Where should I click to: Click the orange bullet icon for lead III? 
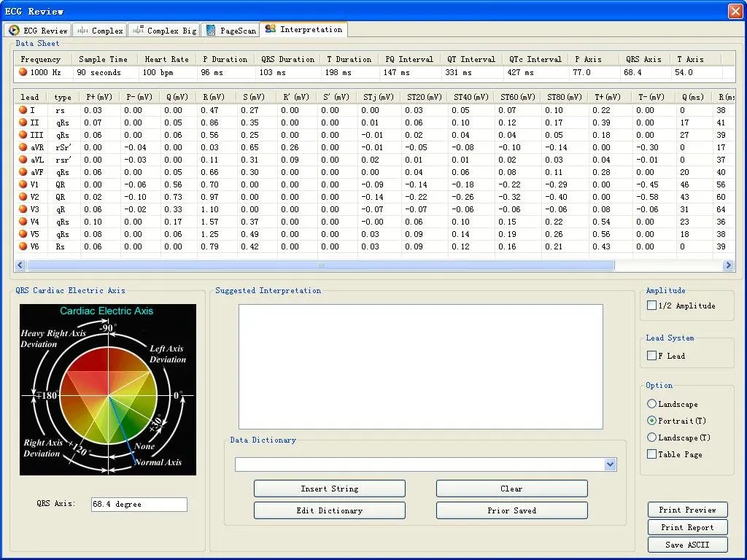(x=23, y=135)
